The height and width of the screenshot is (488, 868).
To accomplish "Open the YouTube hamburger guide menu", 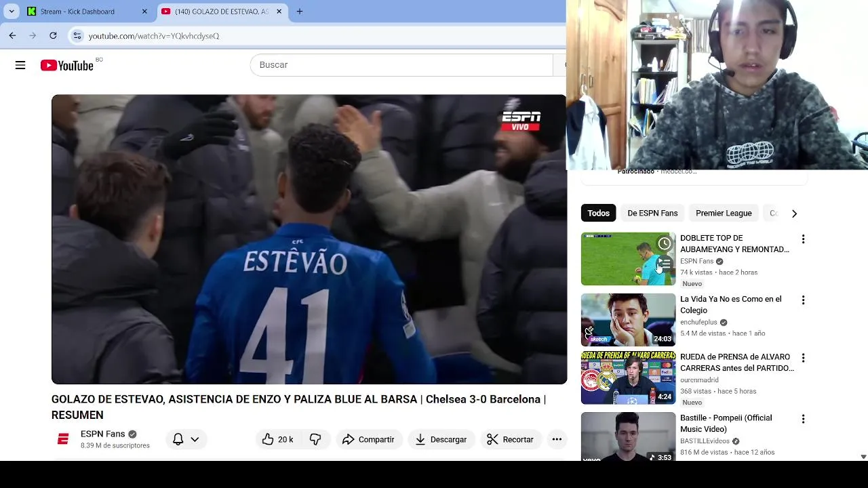I will 20,65.
